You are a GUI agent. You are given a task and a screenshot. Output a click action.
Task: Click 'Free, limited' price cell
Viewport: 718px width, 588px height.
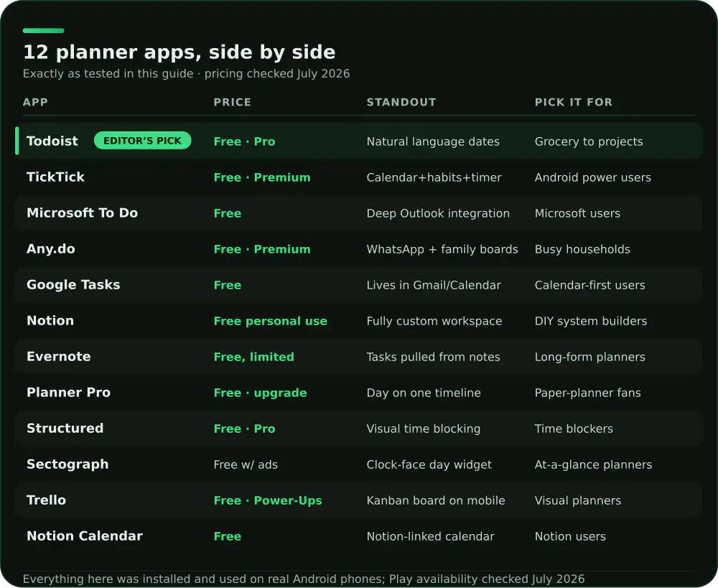click(254, 357)
